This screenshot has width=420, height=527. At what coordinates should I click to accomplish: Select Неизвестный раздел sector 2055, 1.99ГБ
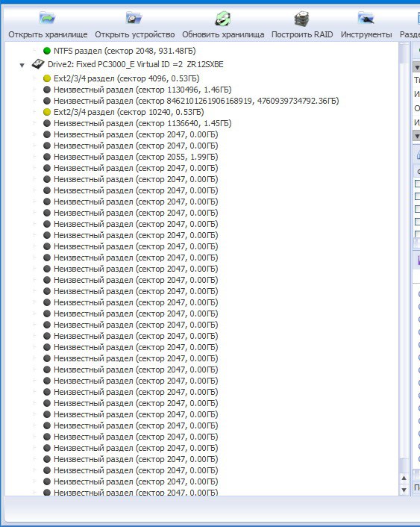pyautogui.click(x=136, y=157)
